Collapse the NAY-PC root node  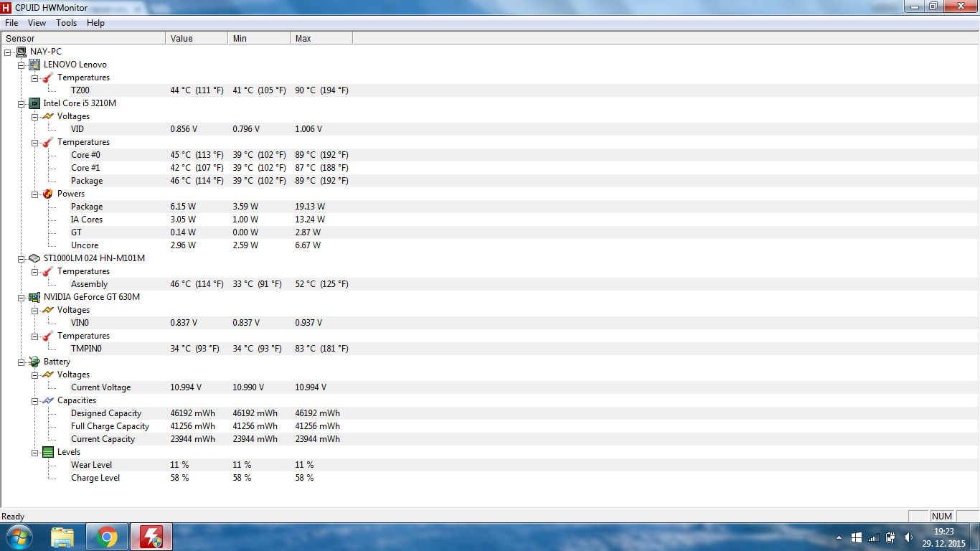(x=8, y=52)
